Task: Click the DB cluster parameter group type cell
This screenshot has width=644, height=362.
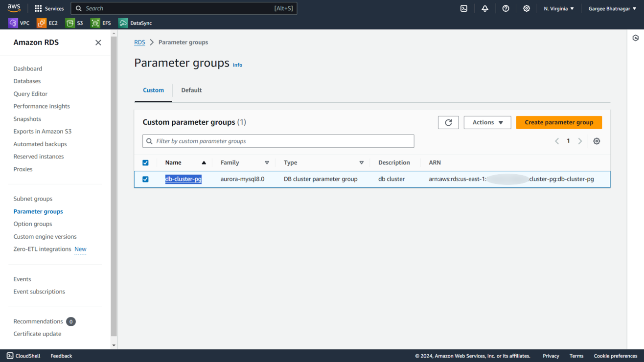Action: 321,179
